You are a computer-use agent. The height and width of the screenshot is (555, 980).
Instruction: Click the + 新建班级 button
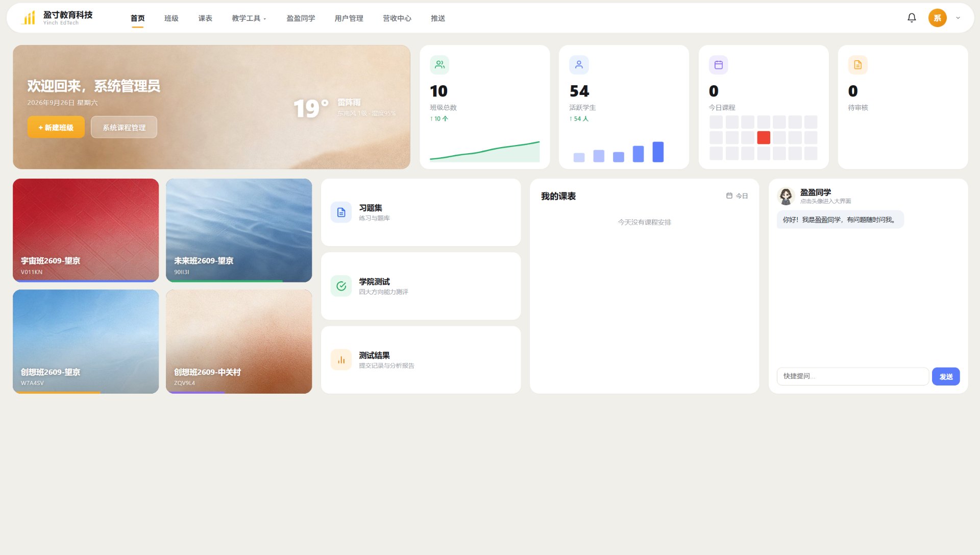pyautogui.click(x=56, y=127)
